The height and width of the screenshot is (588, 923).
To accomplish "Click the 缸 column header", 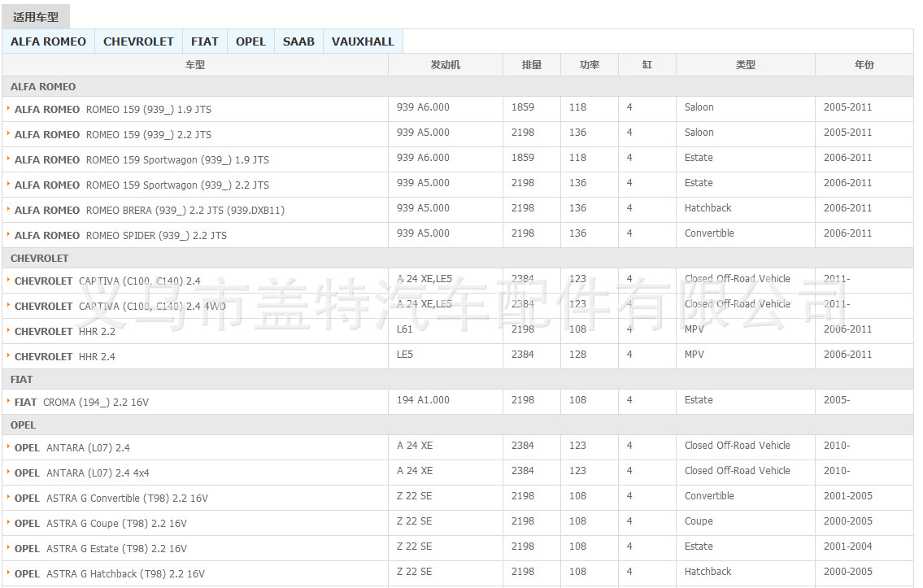I will (x=647, y=65).
